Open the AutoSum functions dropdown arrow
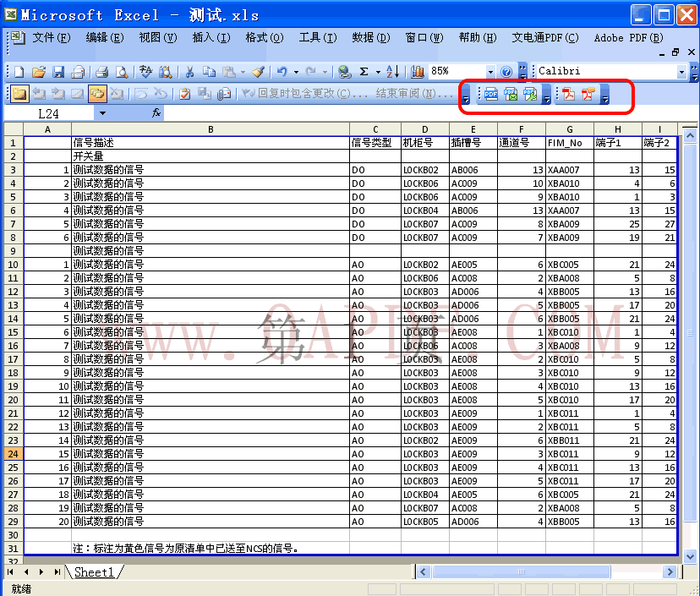 (x=378, y=72)
